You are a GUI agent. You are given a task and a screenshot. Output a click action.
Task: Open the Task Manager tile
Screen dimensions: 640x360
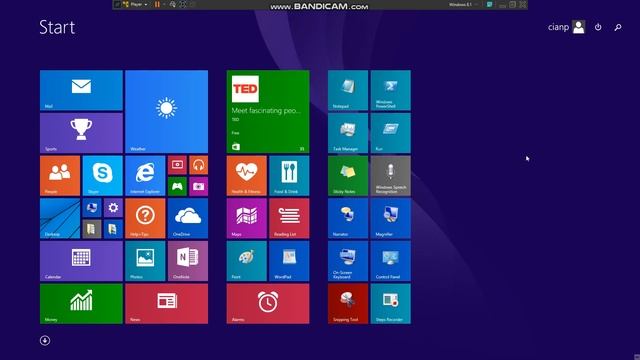[348, 133]
